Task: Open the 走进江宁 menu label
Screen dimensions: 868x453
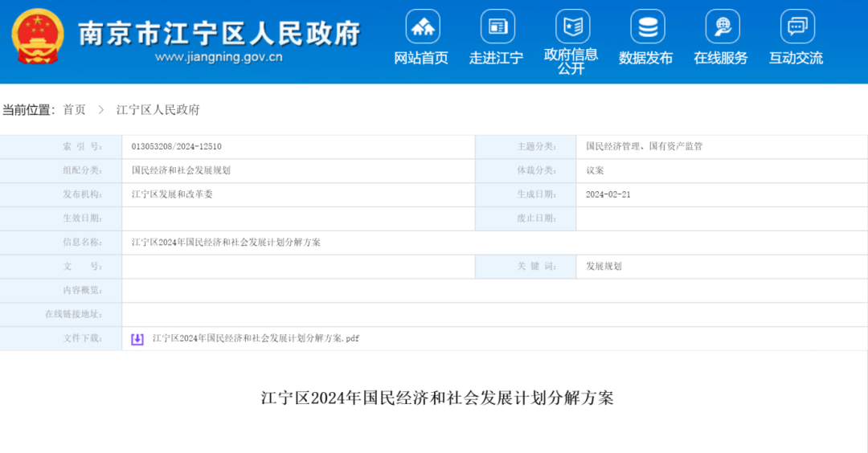Action: (496, 58)
